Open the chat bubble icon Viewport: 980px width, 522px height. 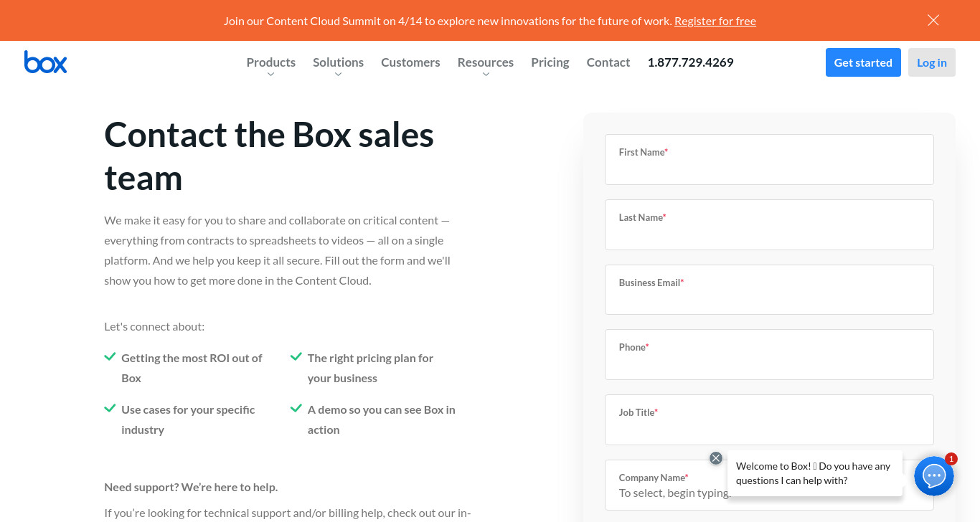tap(933, 476)
